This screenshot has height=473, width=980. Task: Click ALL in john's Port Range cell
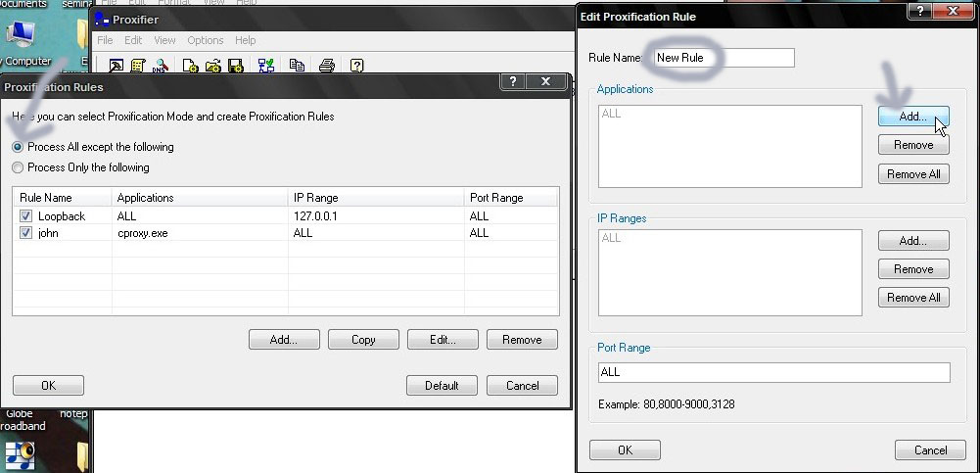click(x=480, y=233)
